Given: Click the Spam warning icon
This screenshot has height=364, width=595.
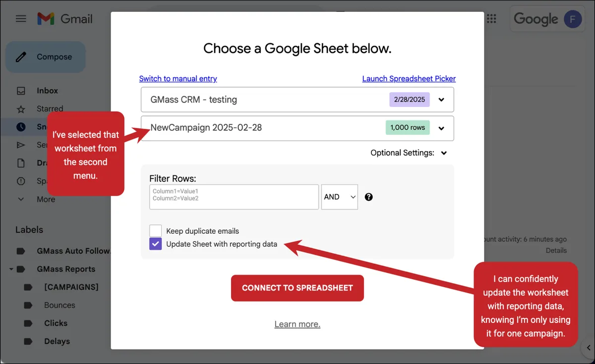Looking at the screenshot, I should [21, 181].
